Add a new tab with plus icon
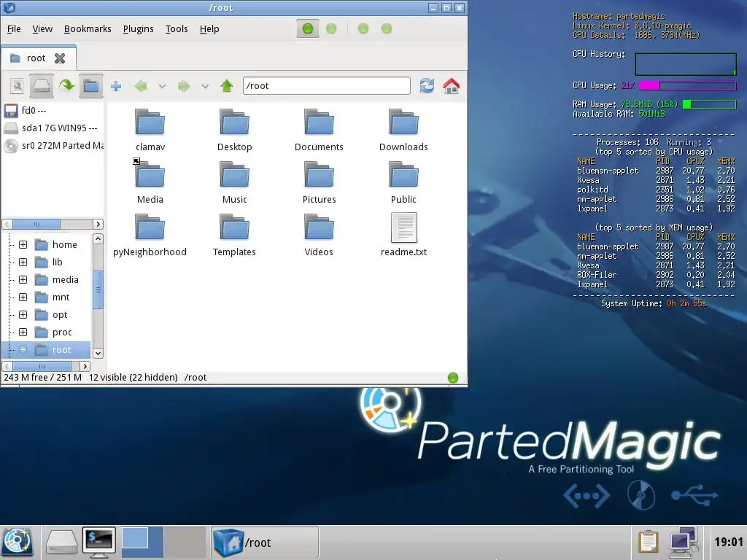 (116, 86)
